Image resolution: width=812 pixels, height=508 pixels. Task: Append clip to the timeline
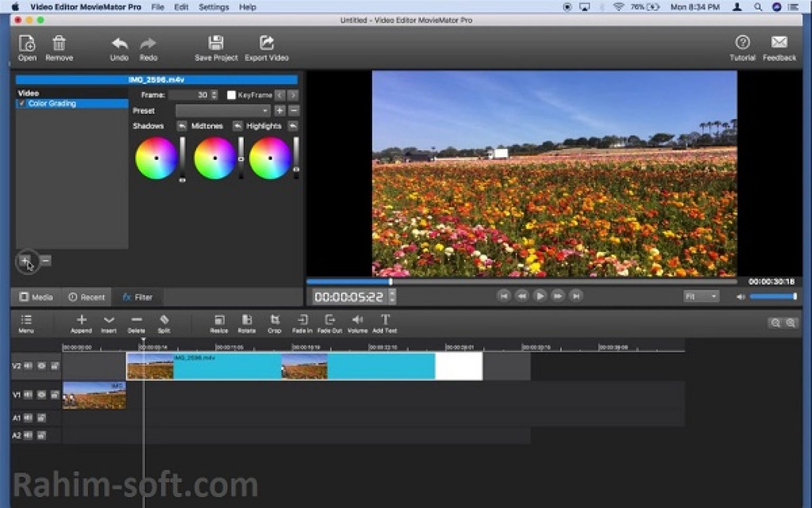tap(81, 323)
